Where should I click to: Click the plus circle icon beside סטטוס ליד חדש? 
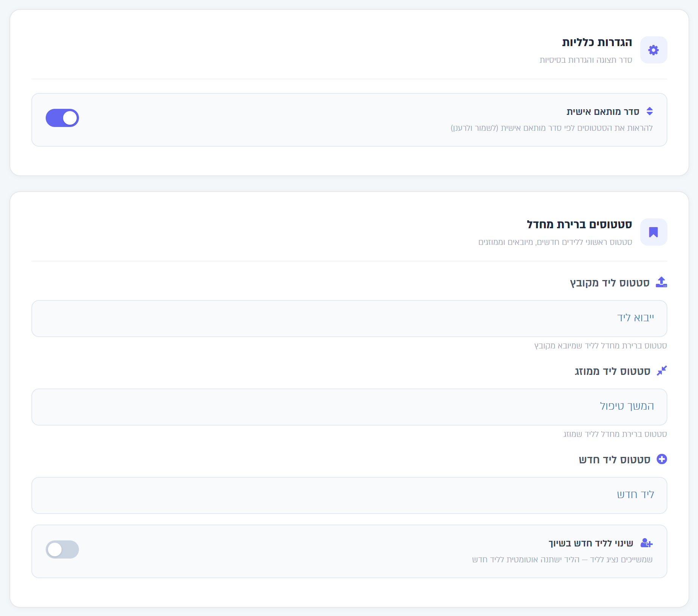pyautogui.click(x=662, y=459)
